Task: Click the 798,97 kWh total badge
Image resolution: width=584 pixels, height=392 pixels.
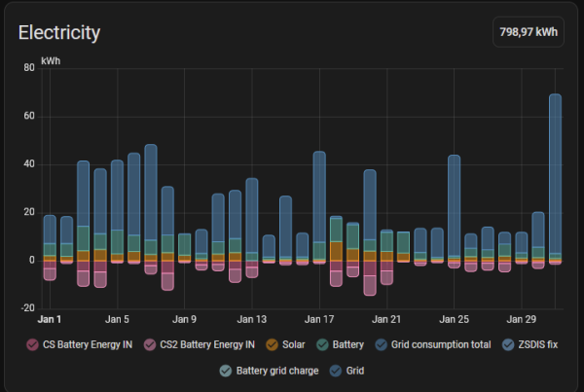Action: click(x=529, y=32)
